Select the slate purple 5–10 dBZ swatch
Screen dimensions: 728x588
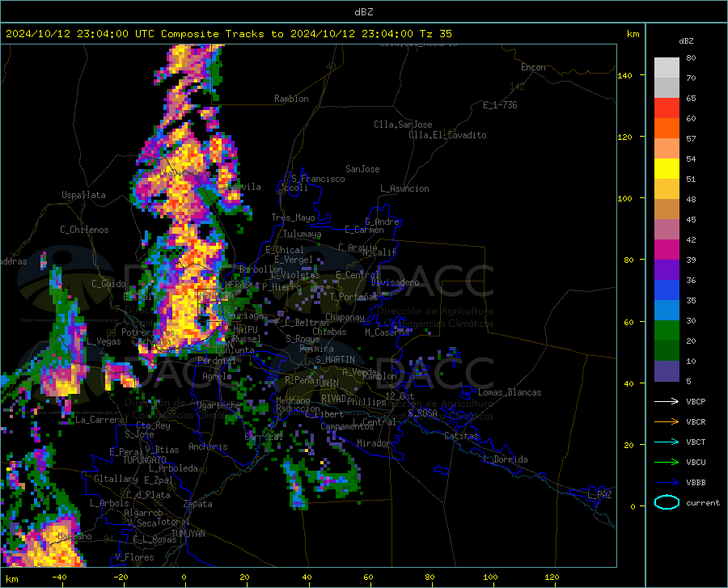pos(667,371)
